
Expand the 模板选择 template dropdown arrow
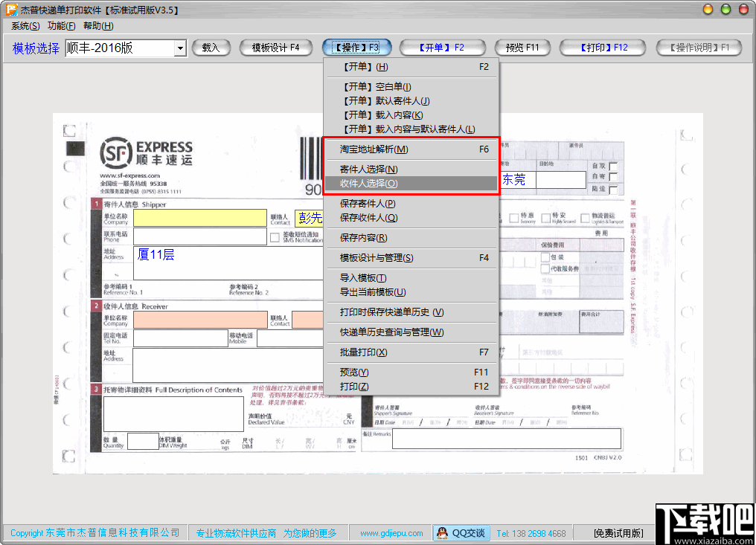click(x=180, y=48)
